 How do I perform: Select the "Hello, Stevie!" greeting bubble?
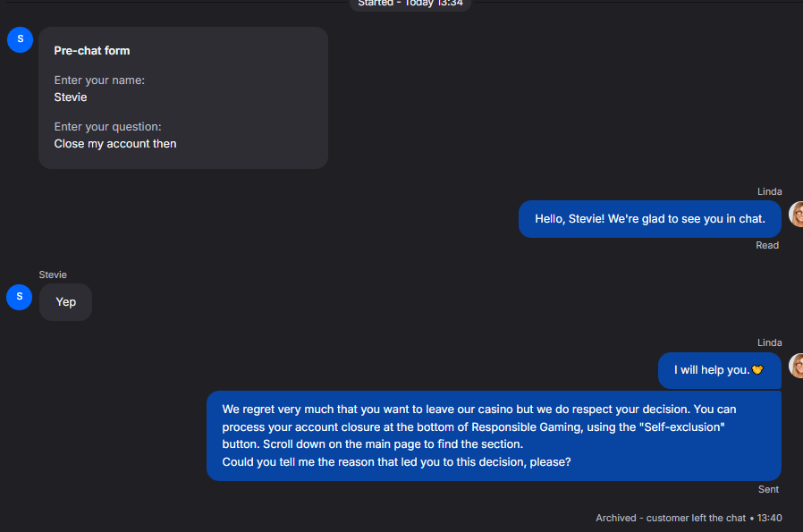click(650, 219)
